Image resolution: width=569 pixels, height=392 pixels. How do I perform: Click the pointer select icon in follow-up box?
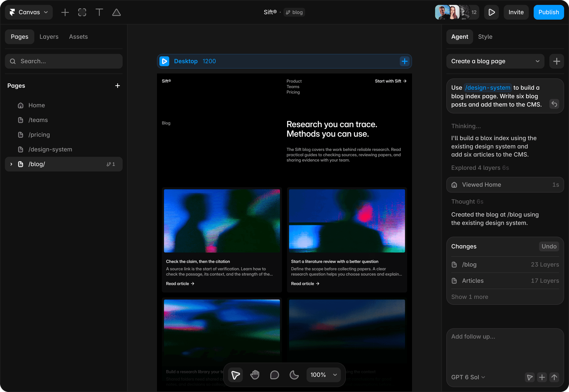530,377
